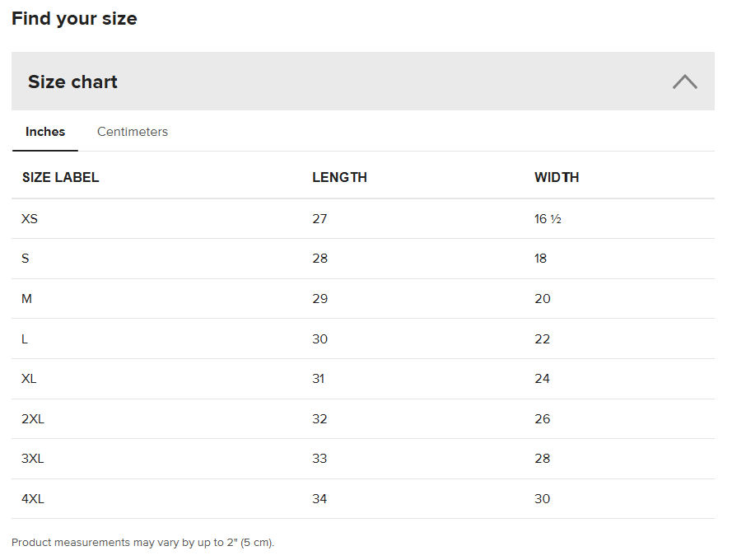The height and width of the screenshot is (560, 732).
Task: Select the L size row label
Action: 24,338
